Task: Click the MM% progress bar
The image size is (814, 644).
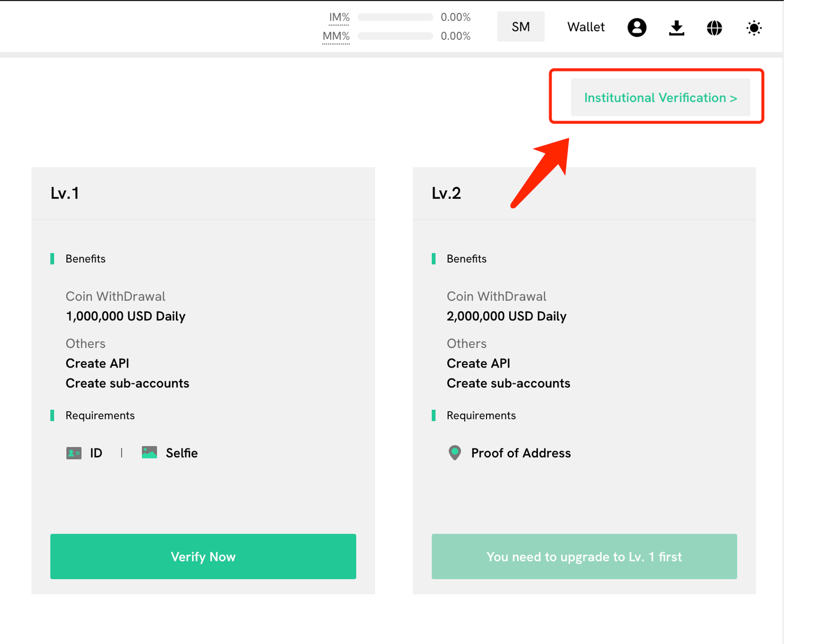Action: point(395,36)
